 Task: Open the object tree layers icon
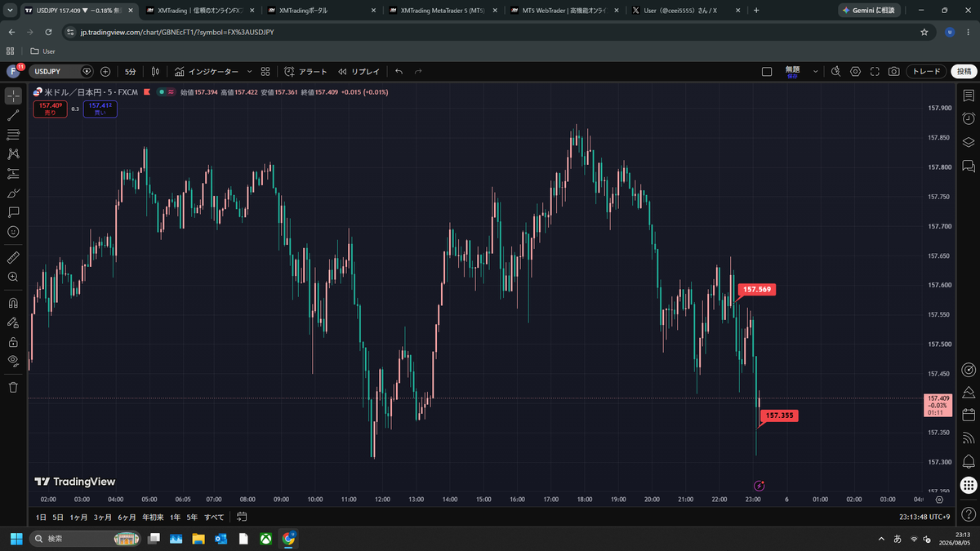pyautogui.click(x=969, y=142)
